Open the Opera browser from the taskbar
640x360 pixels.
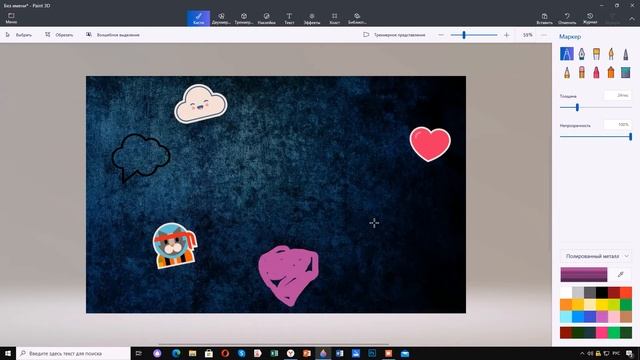point(225,353)
